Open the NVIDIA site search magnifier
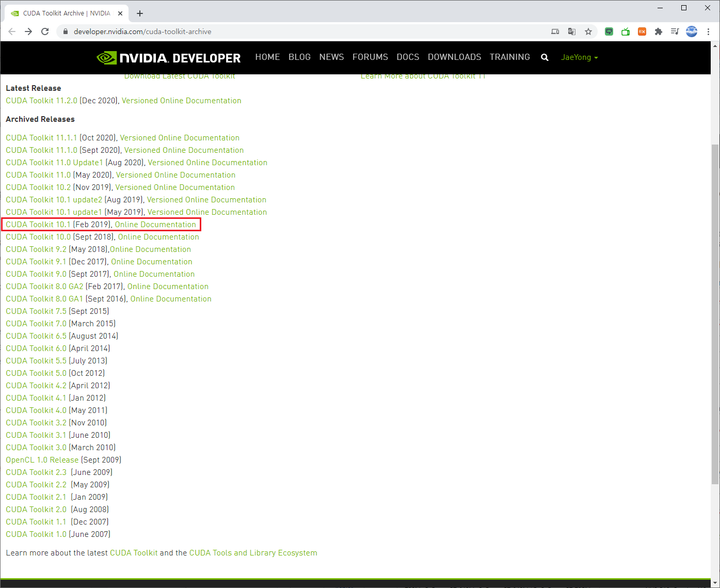 pyautogui.click(x=545, y=57)
